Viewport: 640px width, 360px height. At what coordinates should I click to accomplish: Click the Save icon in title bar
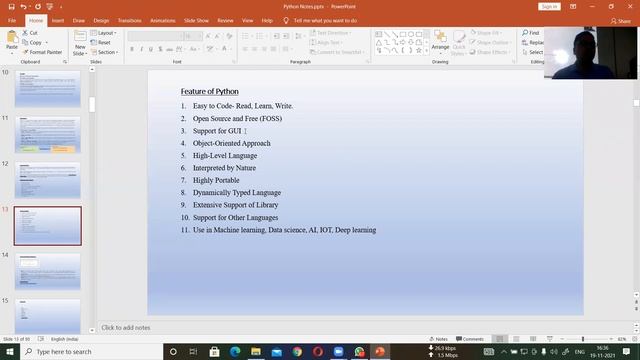tap(11, 7)
